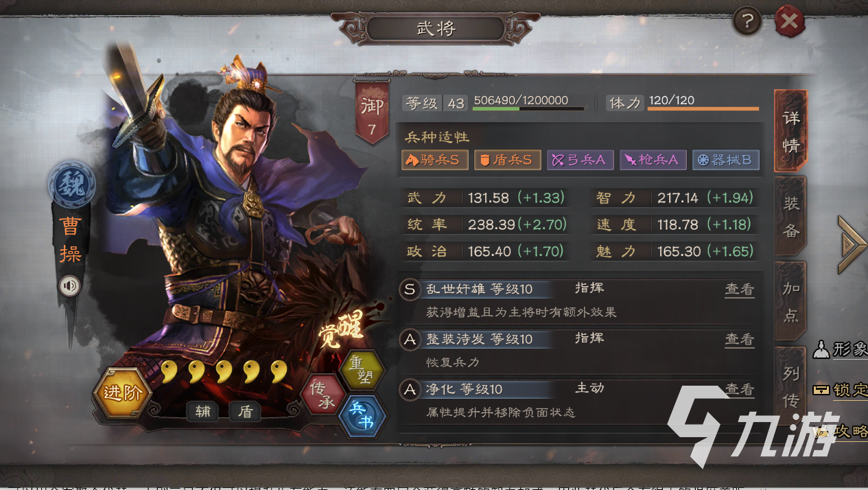Tap the 辅 support tag
This screenshot has height=490, width=868.
coord(202,411)
